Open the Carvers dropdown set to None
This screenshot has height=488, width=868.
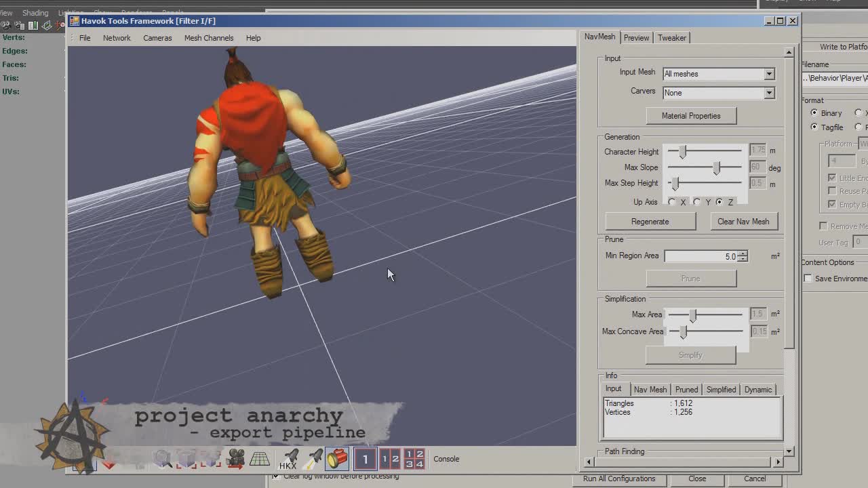pos(768,92)
